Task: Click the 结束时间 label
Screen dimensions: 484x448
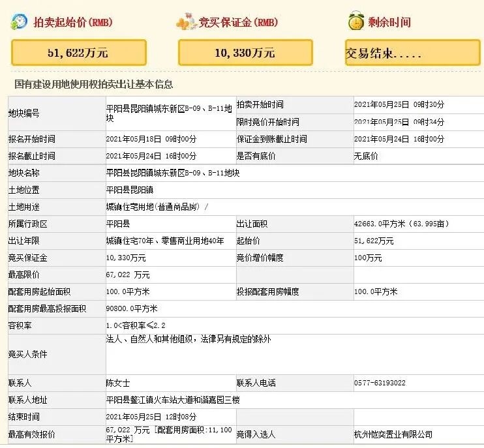Action: tap(23, 417)
